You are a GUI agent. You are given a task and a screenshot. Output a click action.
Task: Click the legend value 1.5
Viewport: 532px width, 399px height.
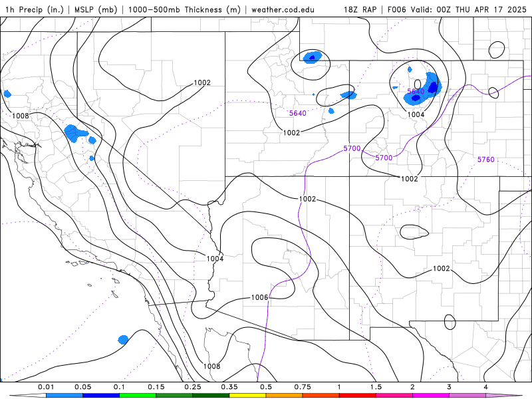[x=376, y=387]
